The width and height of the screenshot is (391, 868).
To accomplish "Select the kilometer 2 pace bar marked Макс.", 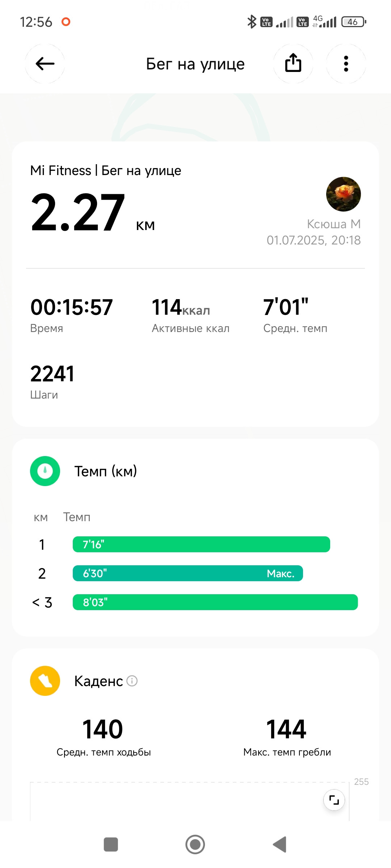I will 188,573.
